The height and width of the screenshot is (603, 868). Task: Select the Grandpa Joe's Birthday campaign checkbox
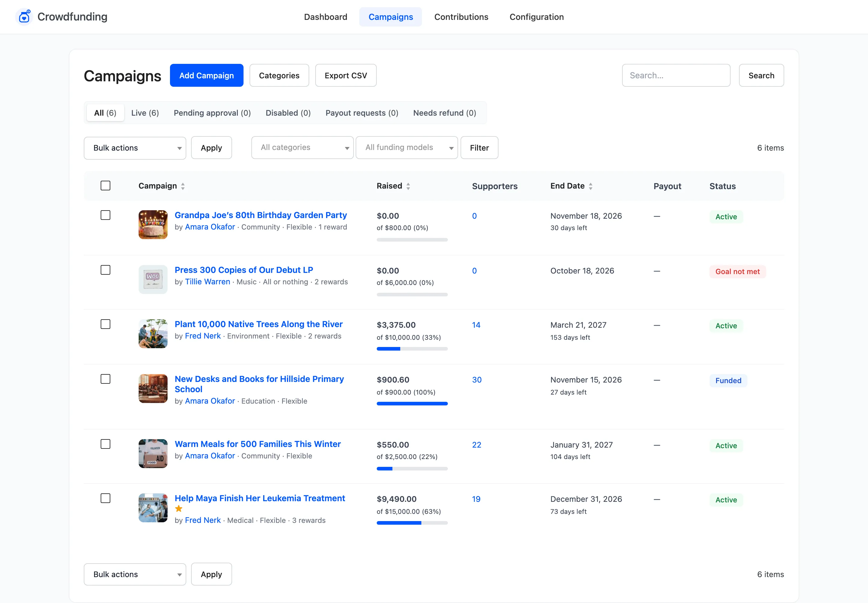(x=105, y=215)
